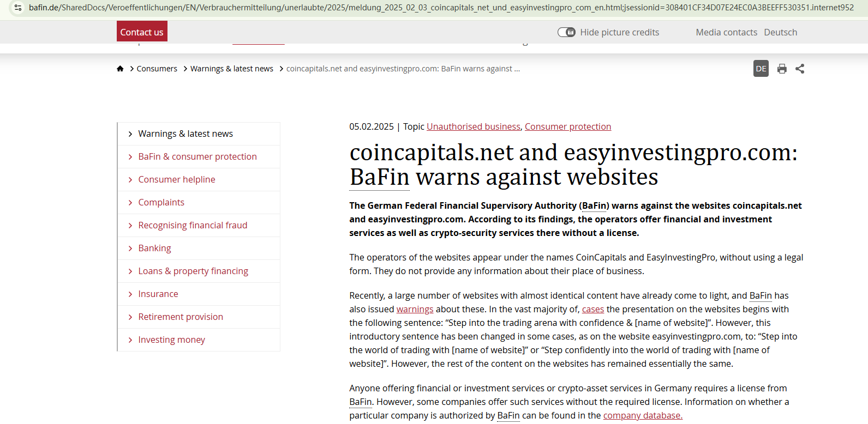Viewport: 868px width, 424px height.
Task: Go to the home breadcrumb icon
Action: coord(120,69)
